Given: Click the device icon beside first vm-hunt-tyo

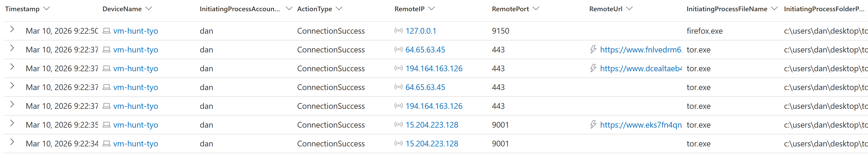Looking at the screenshot, I should [x=107, y=31].
